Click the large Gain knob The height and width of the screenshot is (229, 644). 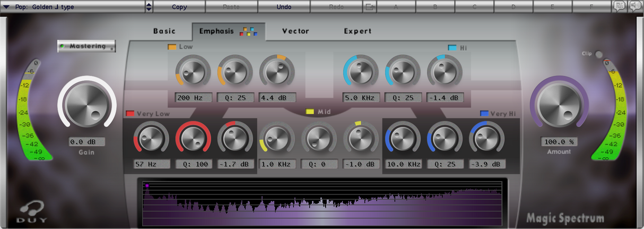pos(86,103)
